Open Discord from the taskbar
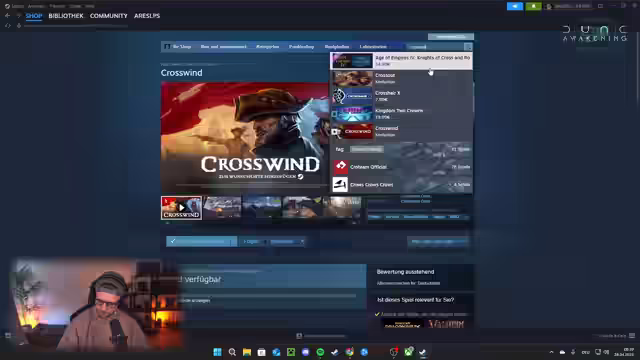 pos(305,352)
